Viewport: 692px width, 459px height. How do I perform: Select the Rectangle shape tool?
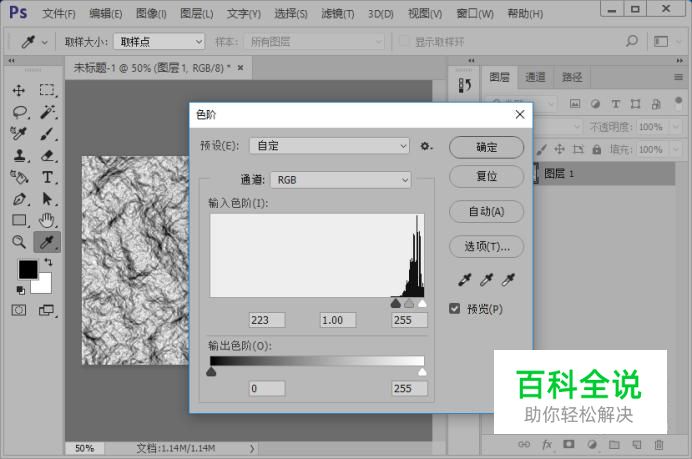(19, 220)
